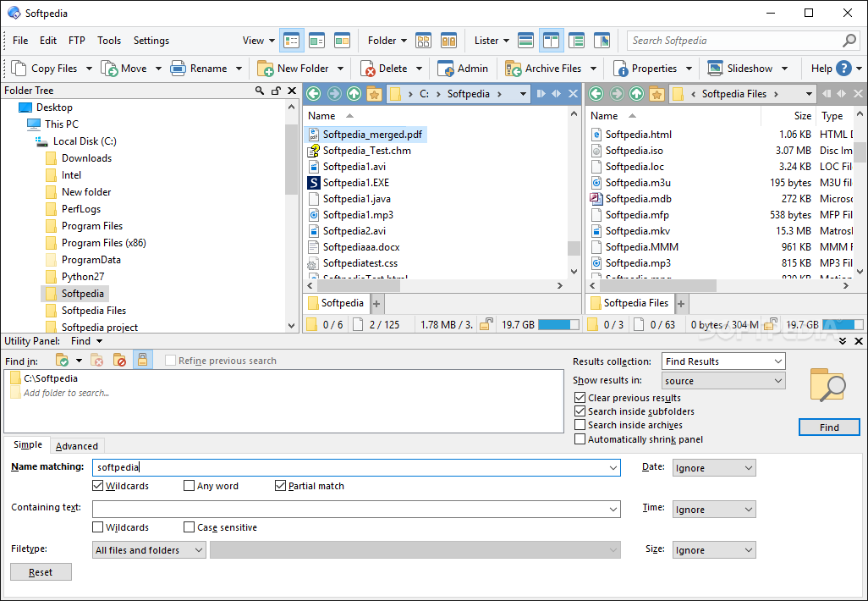The height and width of the screenshot is (601, 868).
Task: Open the Size filter dropdown
Action: click(714, 550)
